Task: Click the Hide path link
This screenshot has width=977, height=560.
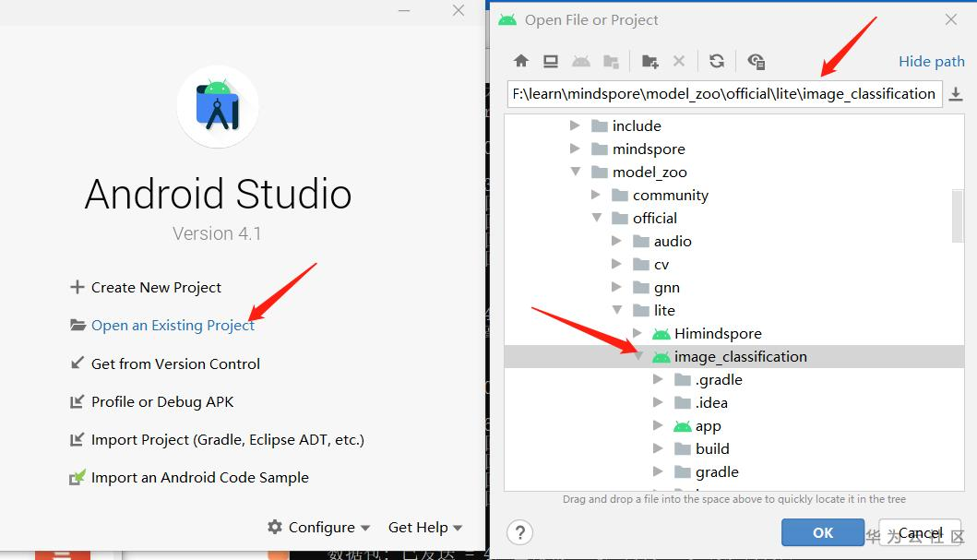Action: pyautogui.click(x=931, y=61)
